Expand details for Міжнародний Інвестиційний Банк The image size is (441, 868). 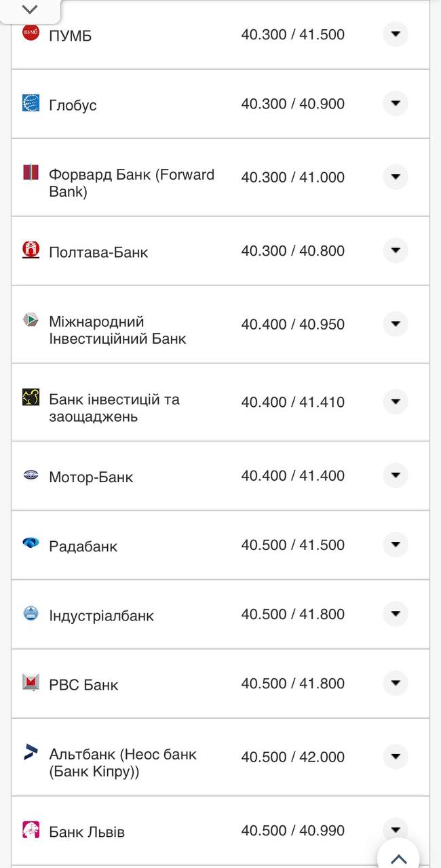click(x=396, y=324)
